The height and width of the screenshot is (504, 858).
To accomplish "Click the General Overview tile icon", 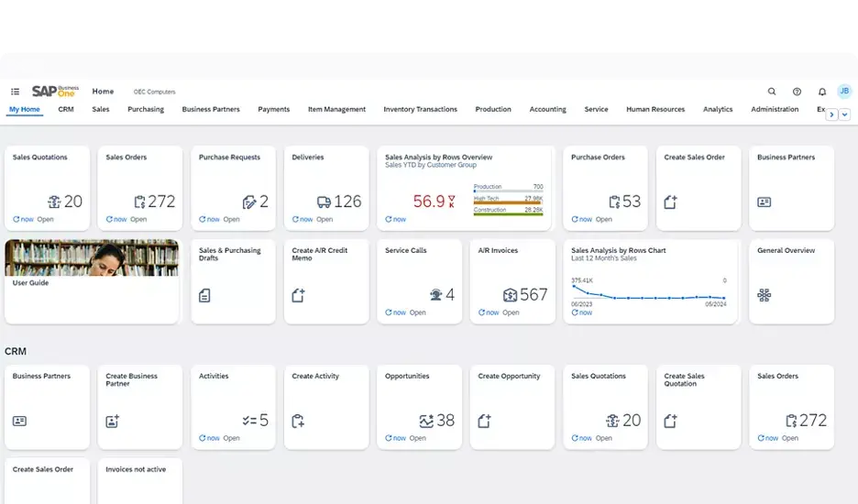I will pos(764,295).
